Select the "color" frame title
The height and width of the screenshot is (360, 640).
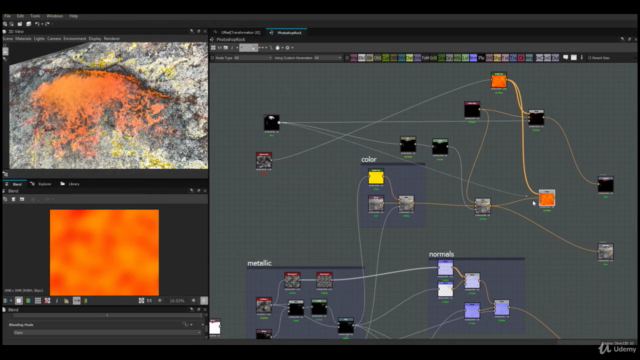pos(369,160)
